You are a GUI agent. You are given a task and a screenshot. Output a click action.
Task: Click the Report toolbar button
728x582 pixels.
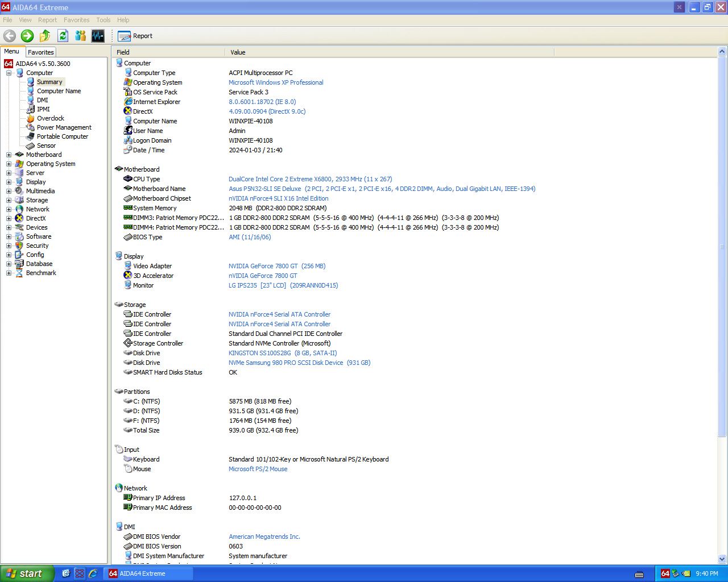(135, 36)
